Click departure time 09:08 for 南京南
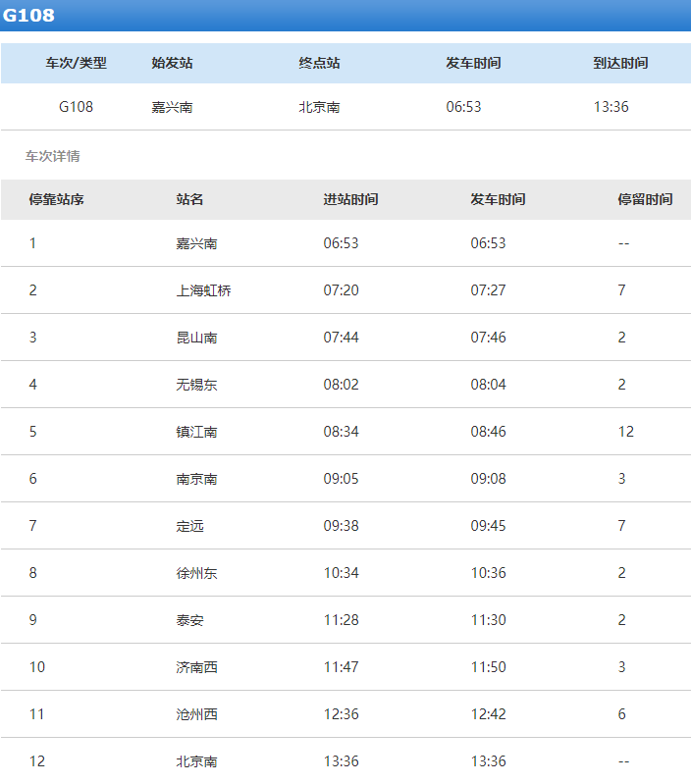This screenshot has height=784, width=691. click(488, 479)
